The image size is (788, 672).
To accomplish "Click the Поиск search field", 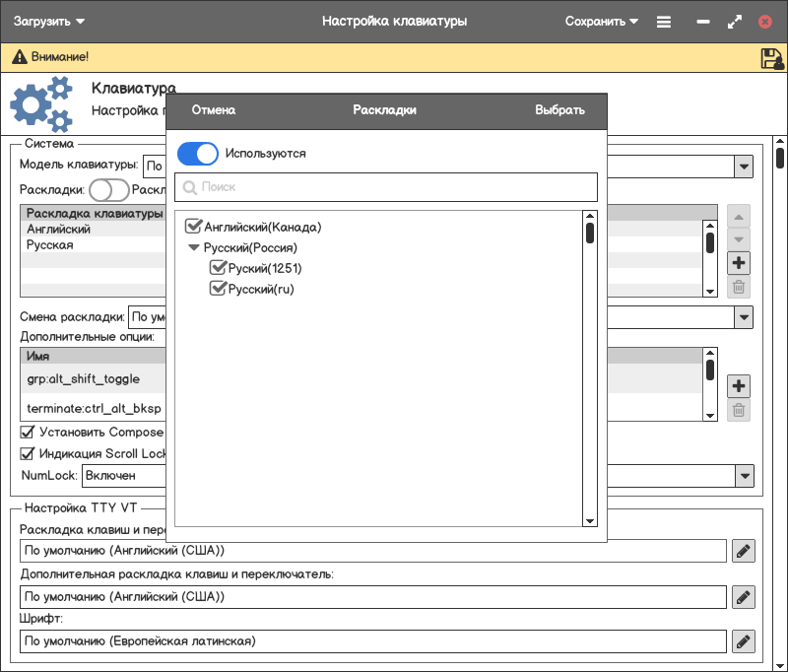I will tap(386, 187).
